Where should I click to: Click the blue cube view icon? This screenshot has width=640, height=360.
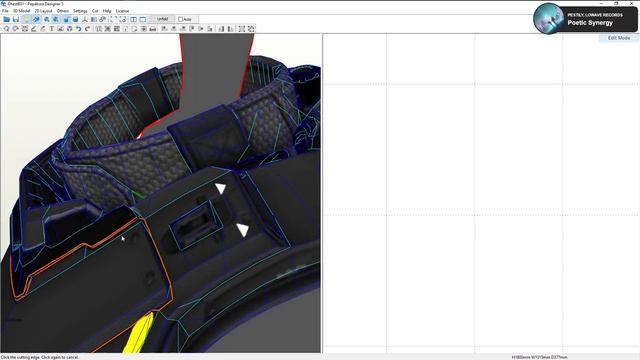click(x=67, y=19)
